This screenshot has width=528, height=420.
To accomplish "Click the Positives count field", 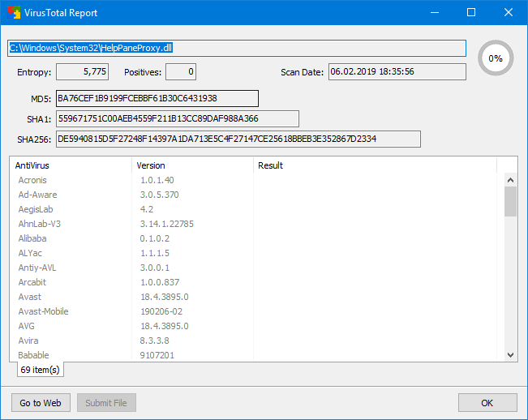I will tap(181, 71).
